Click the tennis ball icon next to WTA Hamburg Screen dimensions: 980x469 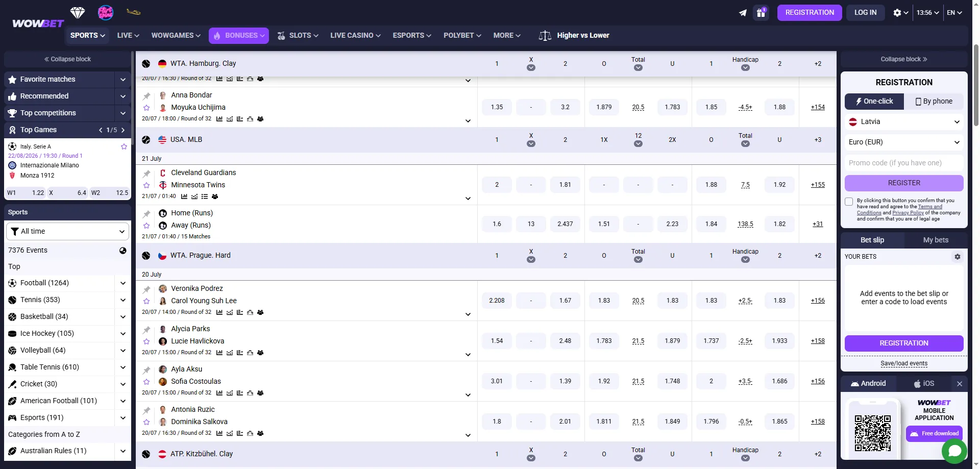coord(146,64)
